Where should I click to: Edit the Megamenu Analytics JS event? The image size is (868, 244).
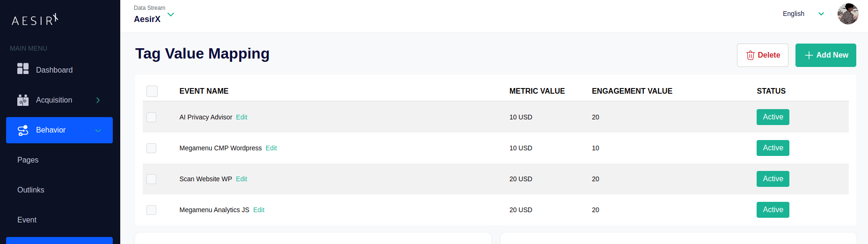coord(259,210)
